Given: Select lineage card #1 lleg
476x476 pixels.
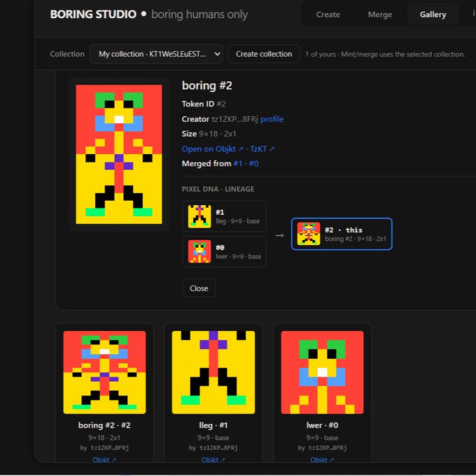Looking at the screenshot, I should pyautogui.click(x=224, y=216).
